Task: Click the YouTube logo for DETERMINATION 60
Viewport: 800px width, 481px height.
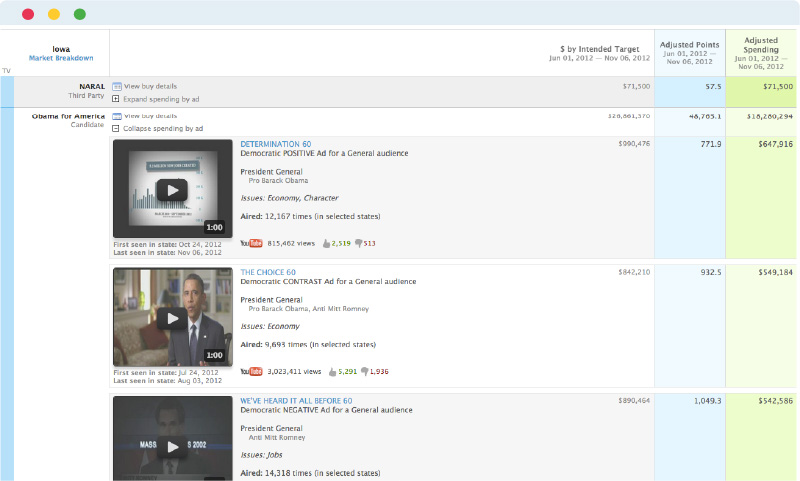Action: 251,243
